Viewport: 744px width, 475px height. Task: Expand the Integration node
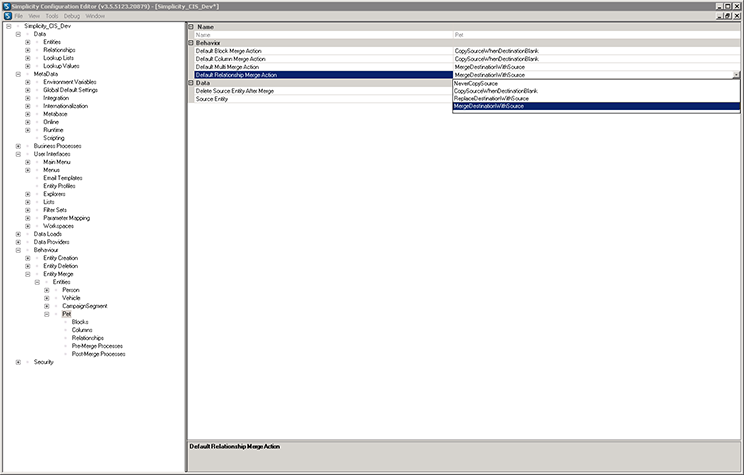click(28, 98)
